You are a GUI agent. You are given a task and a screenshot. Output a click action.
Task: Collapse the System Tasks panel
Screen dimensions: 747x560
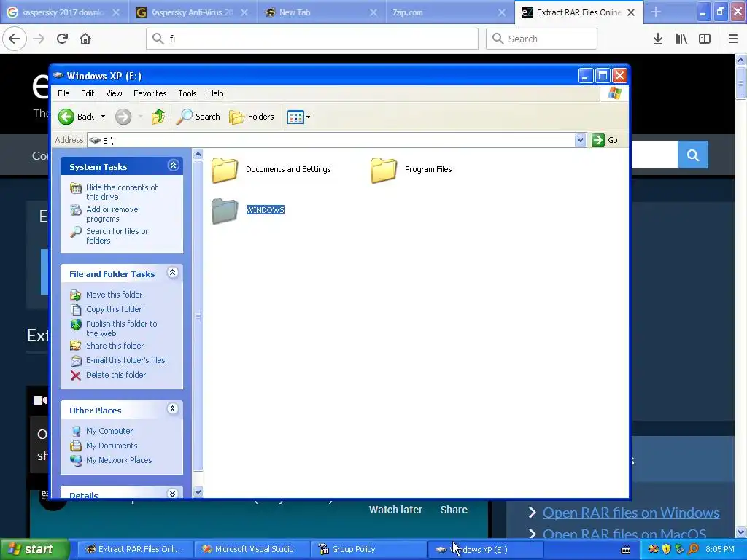click(173, 166)
